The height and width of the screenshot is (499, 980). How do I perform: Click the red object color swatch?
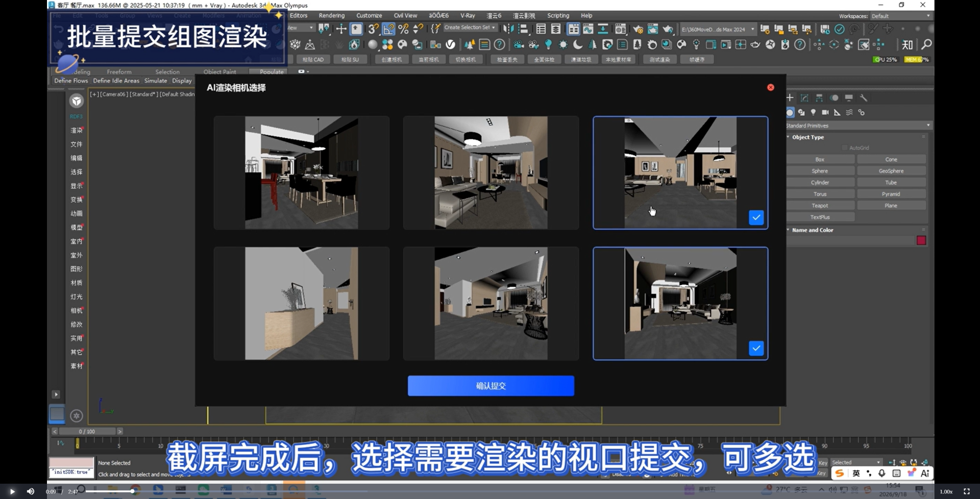coord(921,240)
